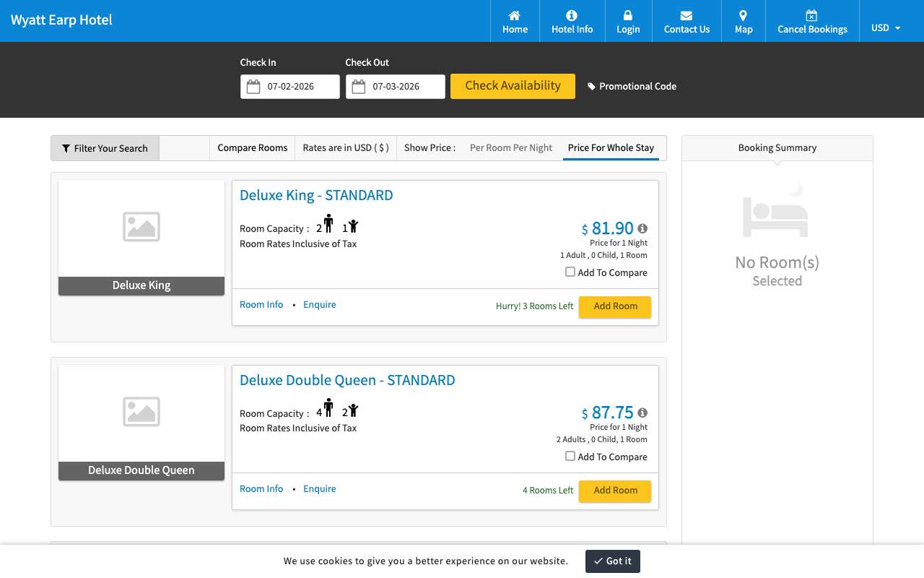Click the Check Availability button
The image size is (924, 578).
(513, 86)
